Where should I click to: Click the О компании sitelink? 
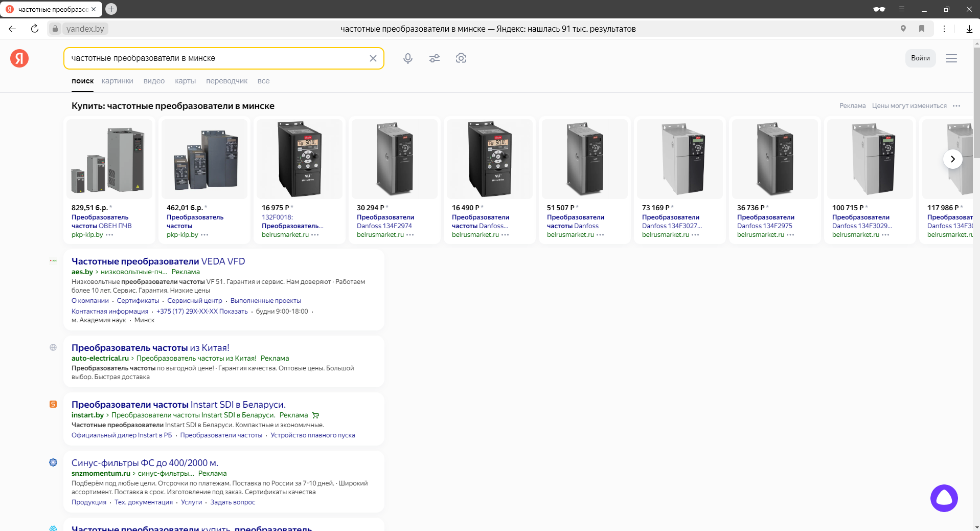click(90, 301)
